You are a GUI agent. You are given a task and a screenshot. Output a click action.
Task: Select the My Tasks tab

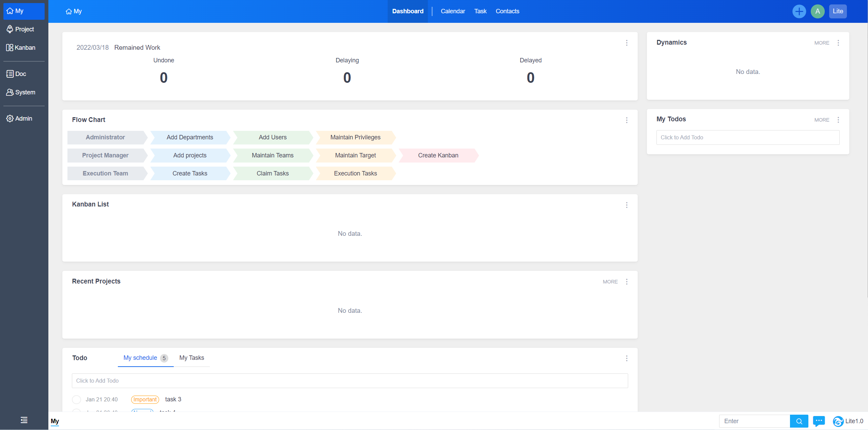click(191, 358)
